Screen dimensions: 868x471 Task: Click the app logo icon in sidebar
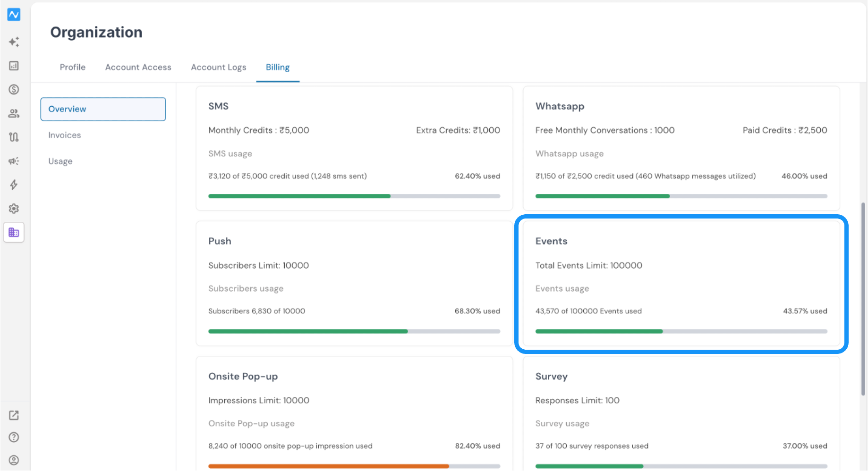[x=14, y=15]
